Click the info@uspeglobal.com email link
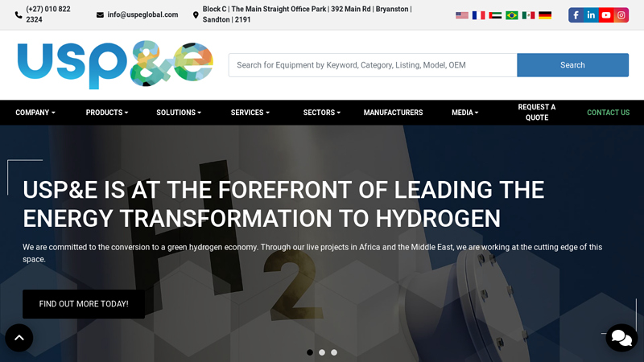The image size is (644, 362). click(143, 14)
